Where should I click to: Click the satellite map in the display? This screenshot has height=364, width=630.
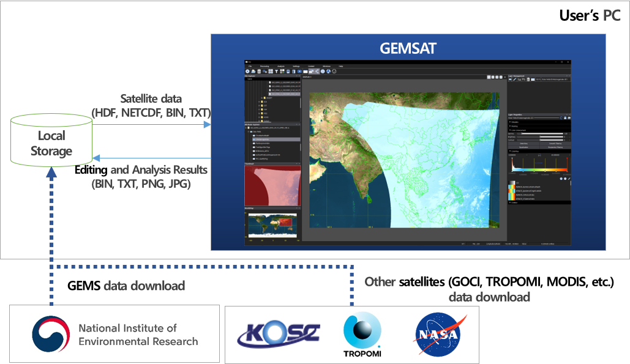404,160
